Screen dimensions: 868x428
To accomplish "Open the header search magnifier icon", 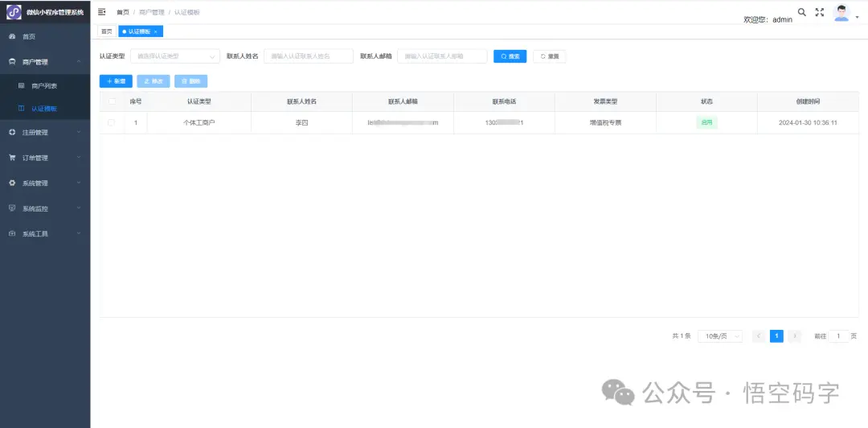I will (x=801, y=12).
